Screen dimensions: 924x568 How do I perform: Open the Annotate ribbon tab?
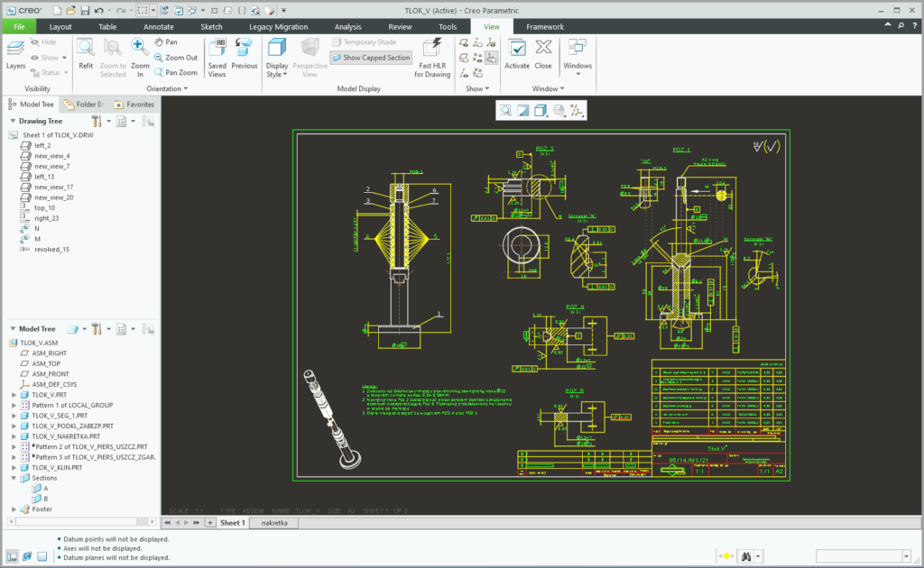coord(159,27)
